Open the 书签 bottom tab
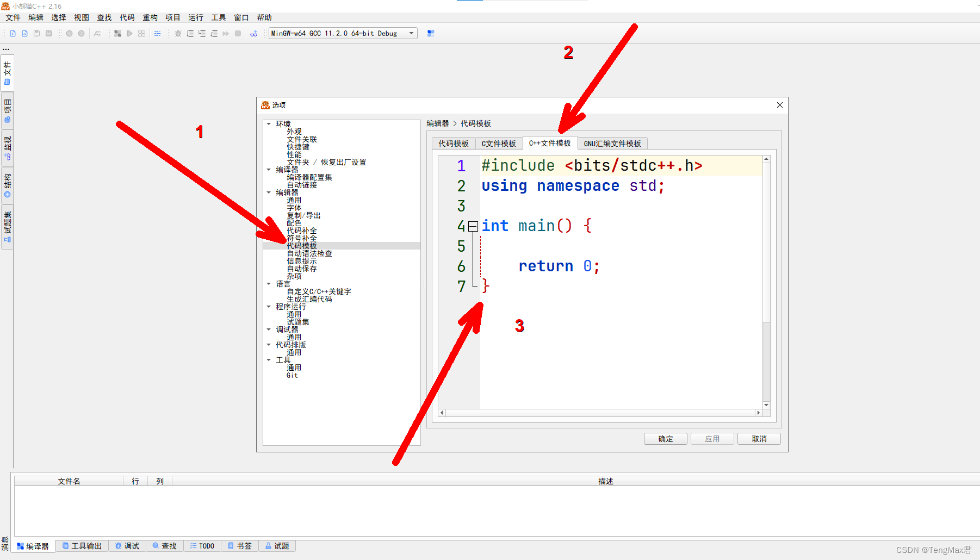This screenshot has width=980, height=560. [240, 546]
